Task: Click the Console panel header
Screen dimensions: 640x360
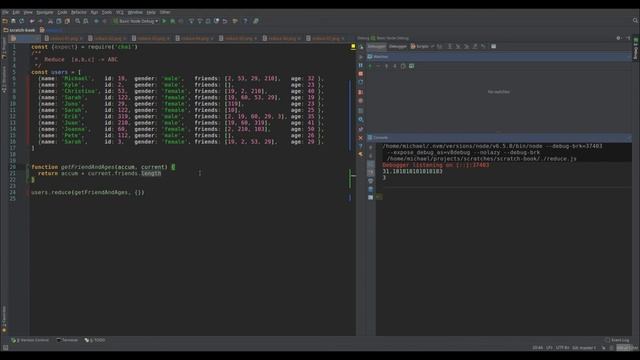Action: pyautogui.click(x=499, y=138)
